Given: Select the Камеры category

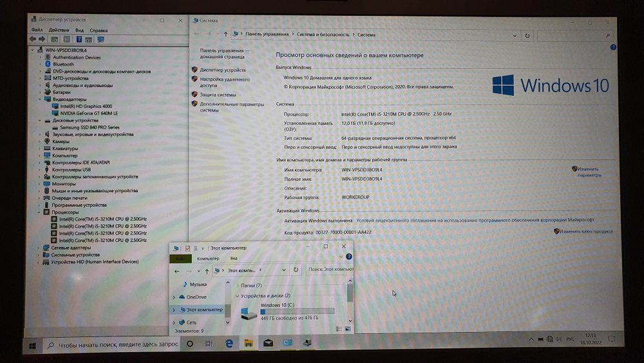Looking at the screenshot, I should [x=61, y=141].
